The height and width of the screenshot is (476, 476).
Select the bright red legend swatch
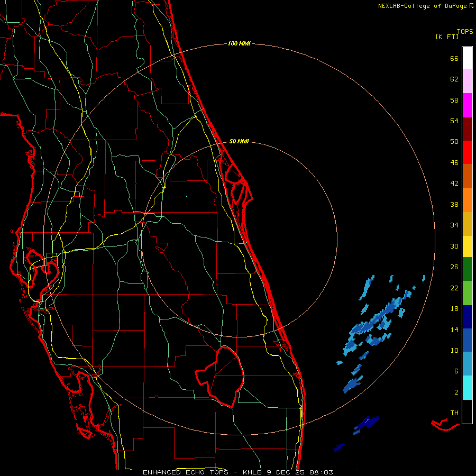467,152
